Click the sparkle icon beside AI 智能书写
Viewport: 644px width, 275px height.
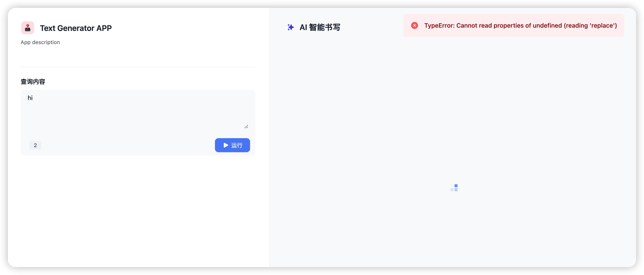point(290,27)
